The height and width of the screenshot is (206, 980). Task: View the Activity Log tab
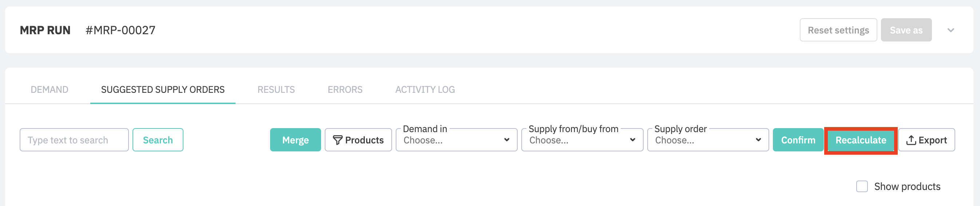pos(425,90)
